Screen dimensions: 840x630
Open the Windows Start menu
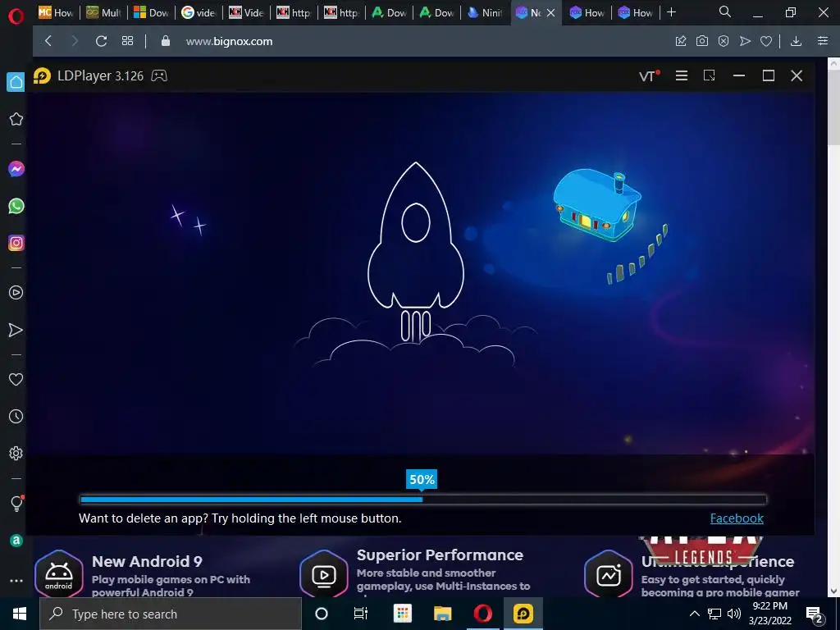20,614
